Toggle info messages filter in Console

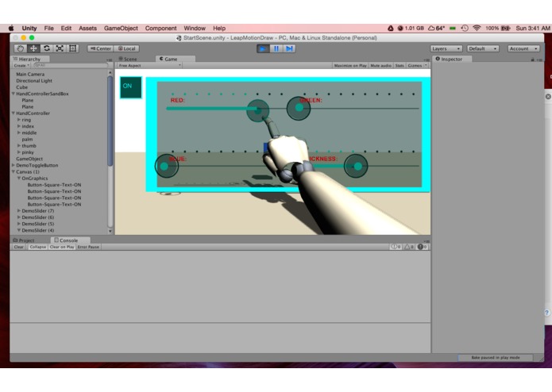[396, 247]
